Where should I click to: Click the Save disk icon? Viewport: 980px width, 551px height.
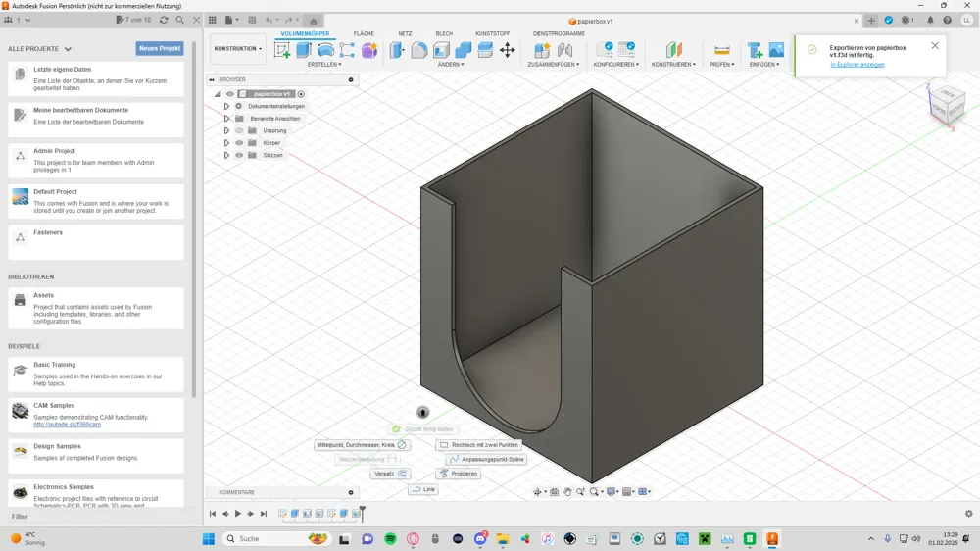click(252, 20)
